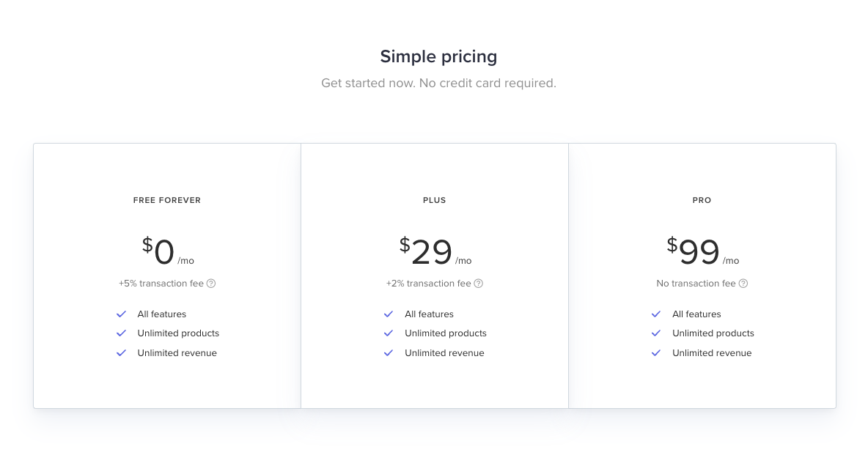This screenshot has width=868, height=455.
Task: Click the Simple pricing heading
Action: click(438, 56)
